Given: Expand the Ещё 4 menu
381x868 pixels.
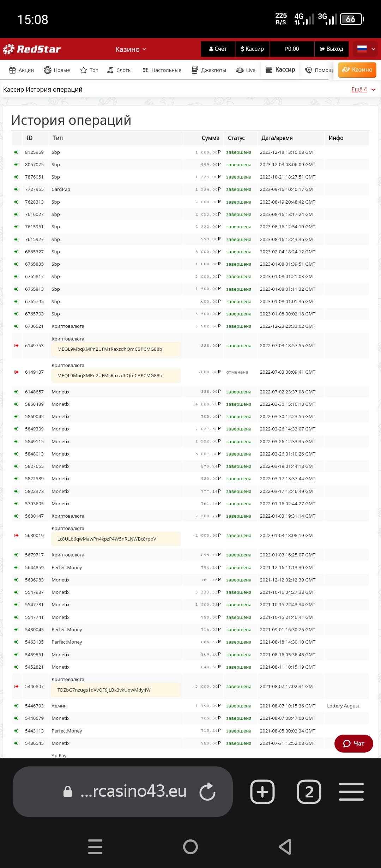Looking at the screenshot, I should coord(363,90).
